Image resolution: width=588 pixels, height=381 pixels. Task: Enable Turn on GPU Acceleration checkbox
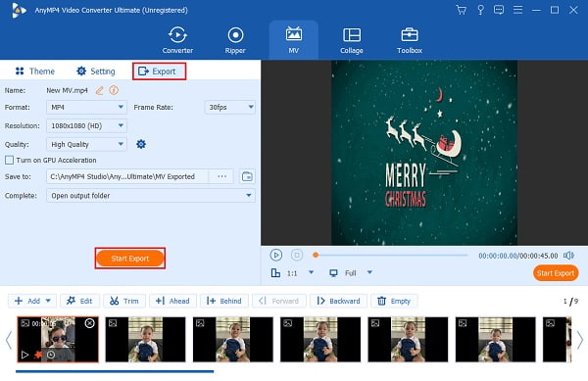[x=9, y=161]
